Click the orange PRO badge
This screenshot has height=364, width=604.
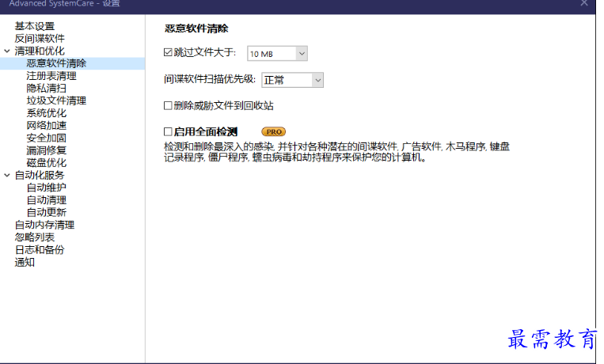pyautogui.click(x=273, y=131)
